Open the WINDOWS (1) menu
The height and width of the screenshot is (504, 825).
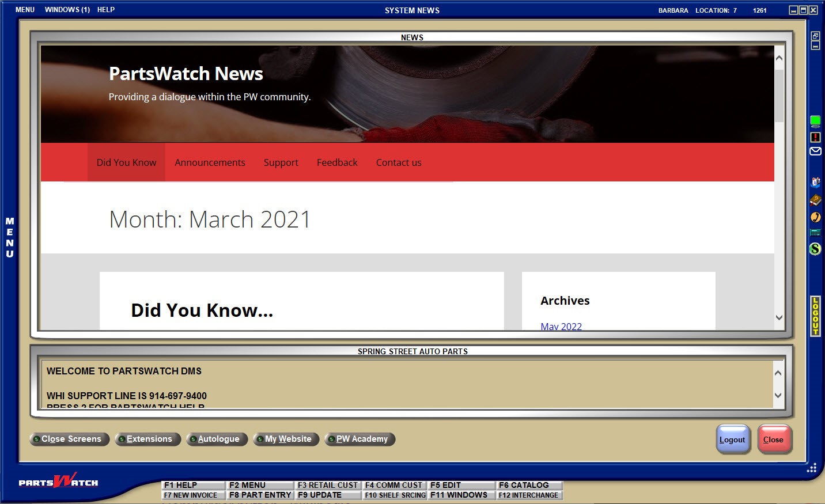(x=67, y=10)
